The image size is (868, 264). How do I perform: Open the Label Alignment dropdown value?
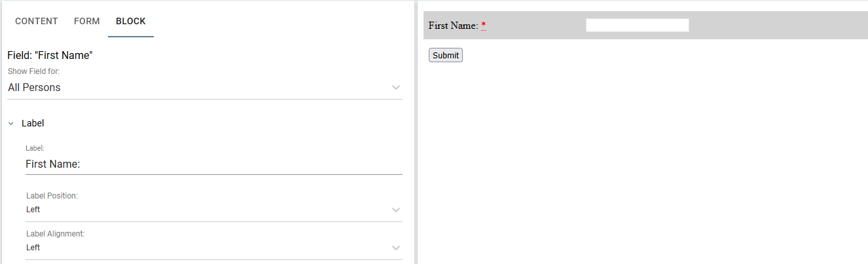click(x=214, y=248)
